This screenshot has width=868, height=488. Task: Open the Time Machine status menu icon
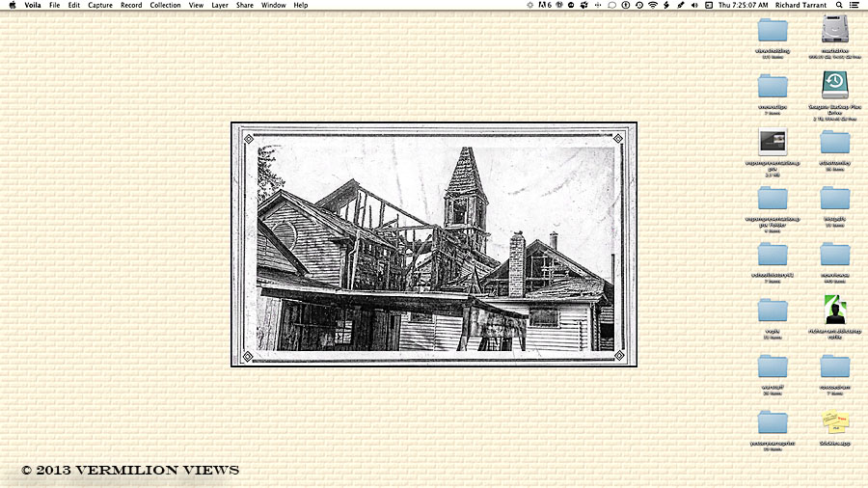coord(639,5)
